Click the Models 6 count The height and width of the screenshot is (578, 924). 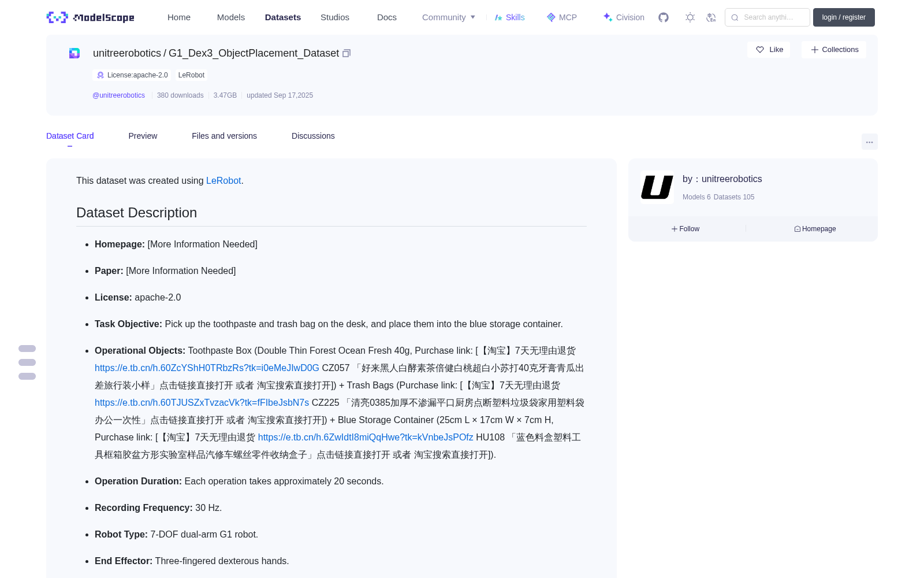[x=696, y=197]
